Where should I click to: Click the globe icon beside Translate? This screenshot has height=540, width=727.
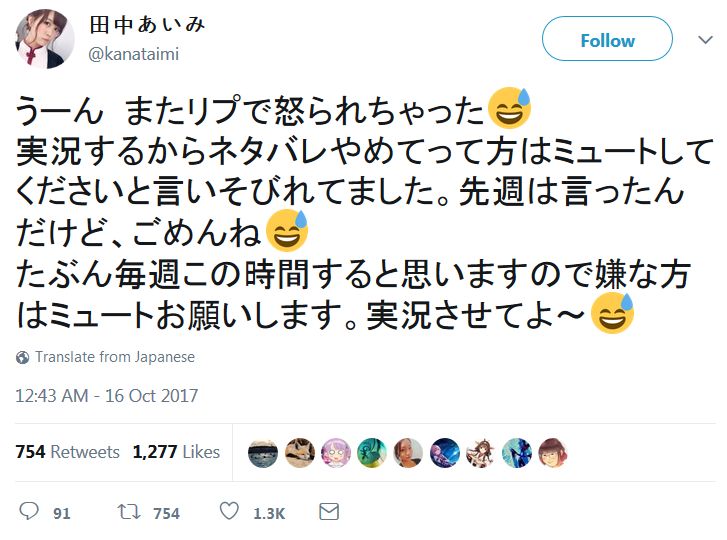pyautogui.click(x=23, y=357)
